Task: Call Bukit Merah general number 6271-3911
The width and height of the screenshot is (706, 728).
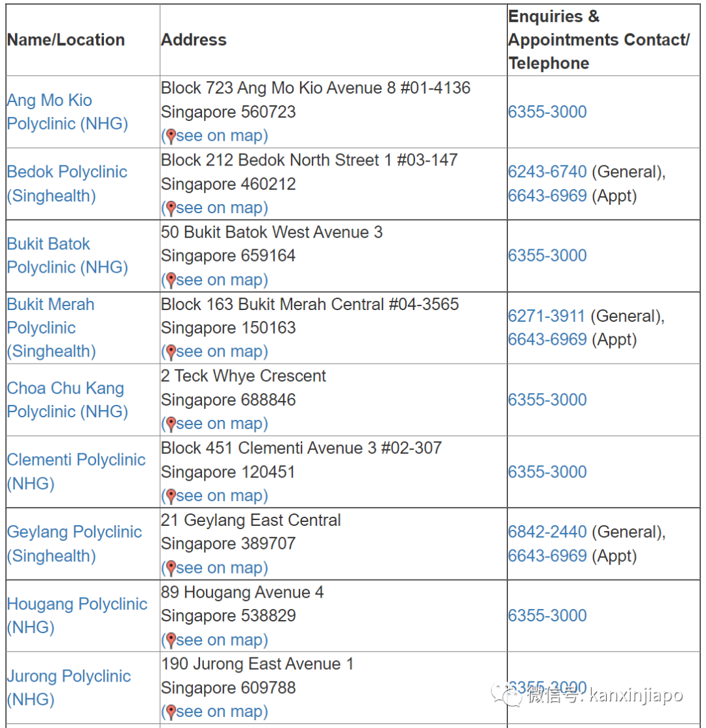Action: pos(546,316)
